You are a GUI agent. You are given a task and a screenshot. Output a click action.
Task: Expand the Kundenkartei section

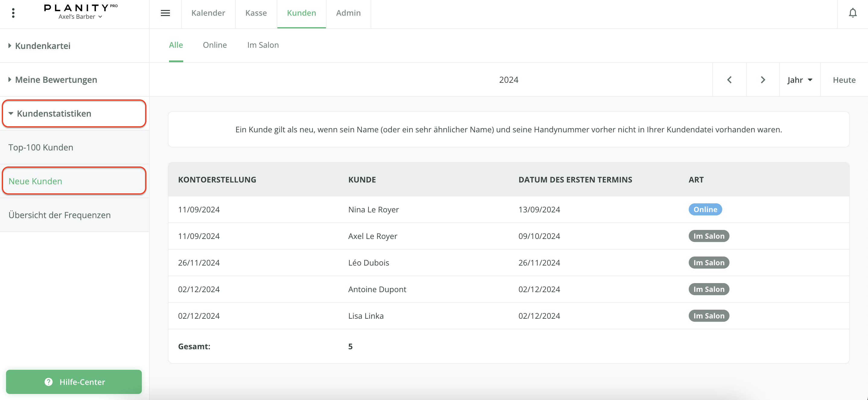pos(43,46)
